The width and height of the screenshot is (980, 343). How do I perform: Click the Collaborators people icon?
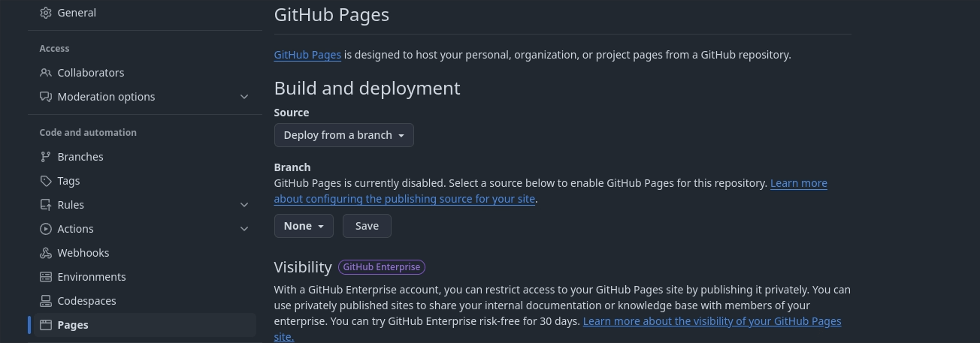click(46, 73)
